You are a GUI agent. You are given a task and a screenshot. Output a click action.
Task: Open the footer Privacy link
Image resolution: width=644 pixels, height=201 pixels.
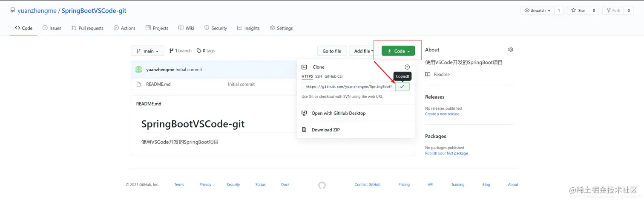pos(205,185)
